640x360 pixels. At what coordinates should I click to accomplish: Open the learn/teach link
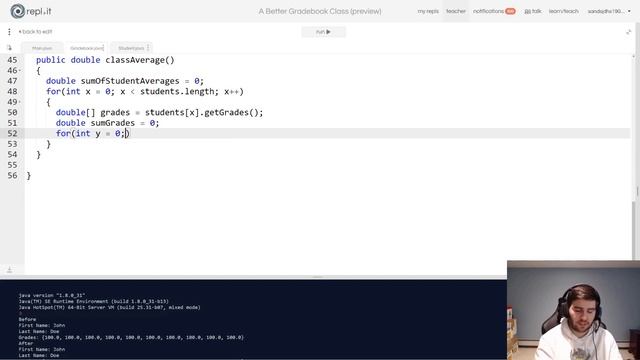[563, 11]
